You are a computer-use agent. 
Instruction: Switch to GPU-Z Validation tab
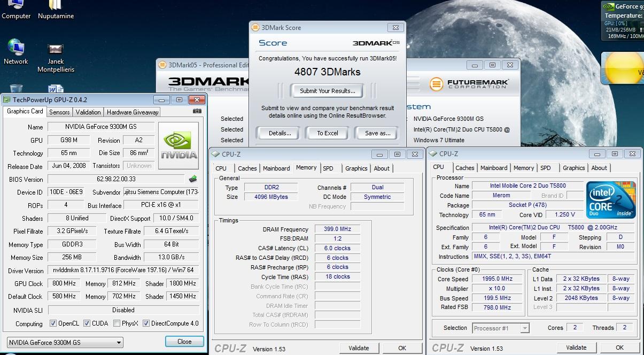pyautogui.click(x=88, y=112)
